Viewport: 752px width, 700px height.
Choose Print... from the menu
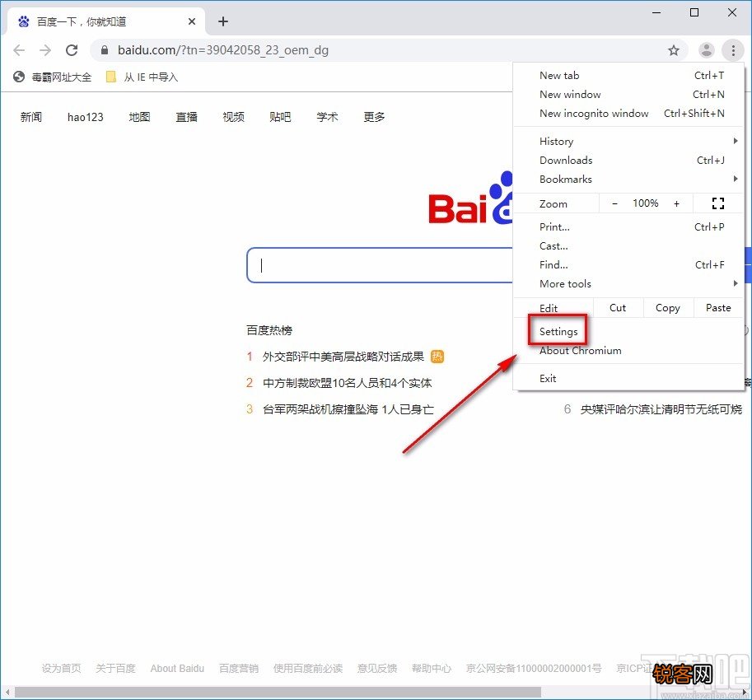[x=628, y=226]
